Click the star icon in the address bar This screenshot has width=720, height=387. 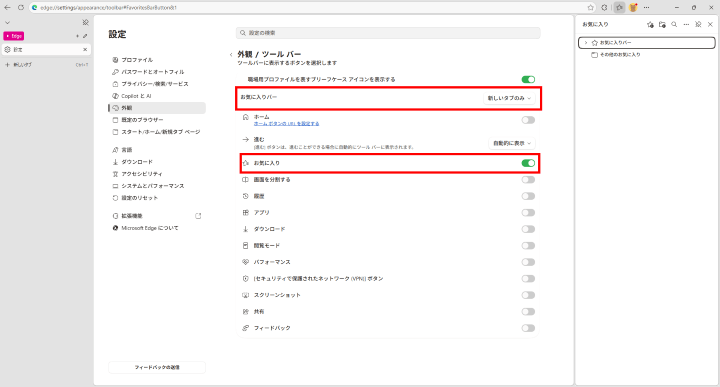(x=591, y=7)
